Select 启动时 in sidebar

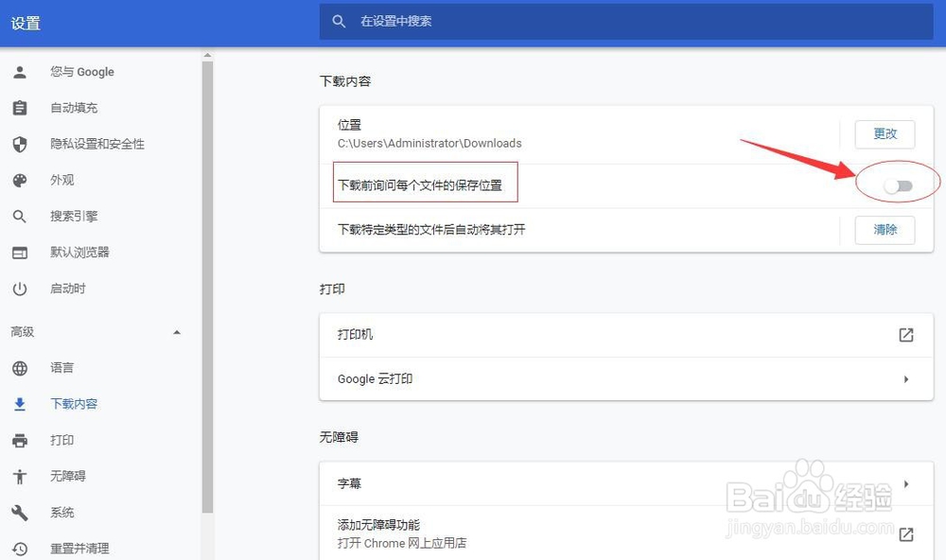click(67, 289)
